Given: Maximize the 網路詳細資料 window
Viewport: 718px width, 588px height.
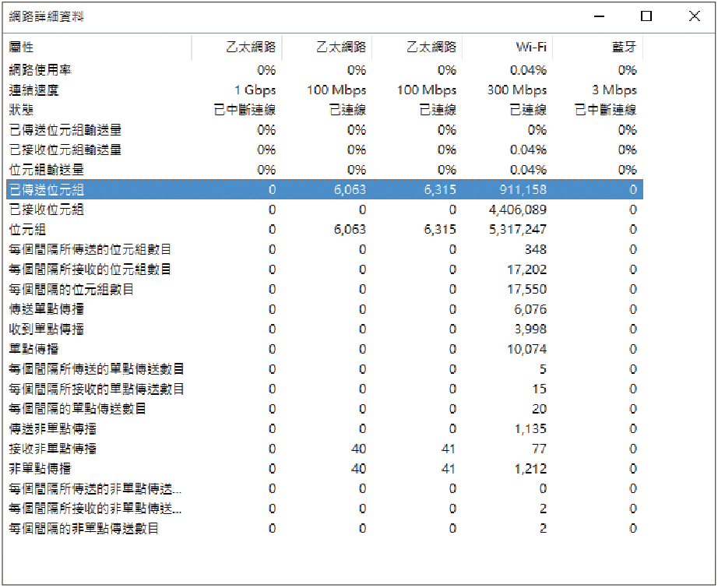Looking at the screenshot, I should (x=646, y=16).
